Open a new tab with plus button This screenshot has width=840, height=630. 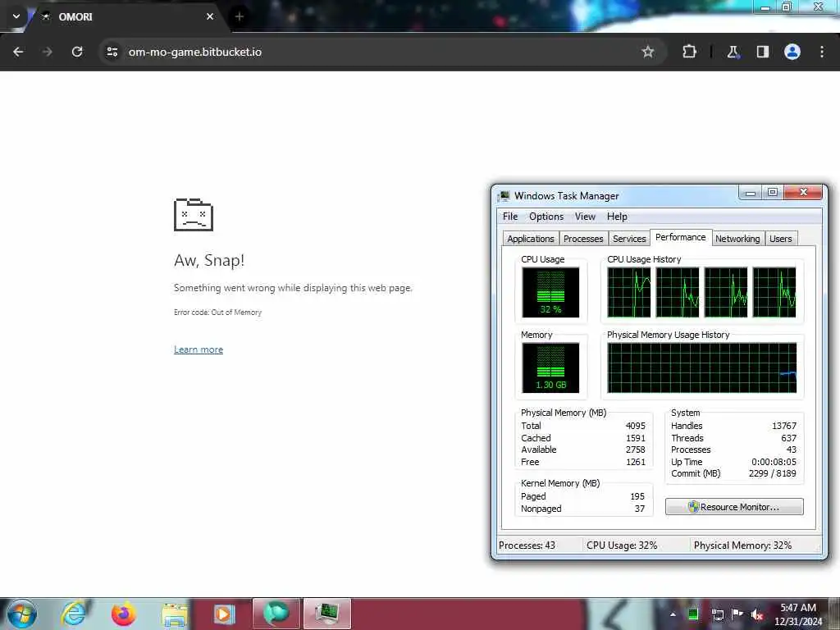pyautogui.click(x=240, y=16)
